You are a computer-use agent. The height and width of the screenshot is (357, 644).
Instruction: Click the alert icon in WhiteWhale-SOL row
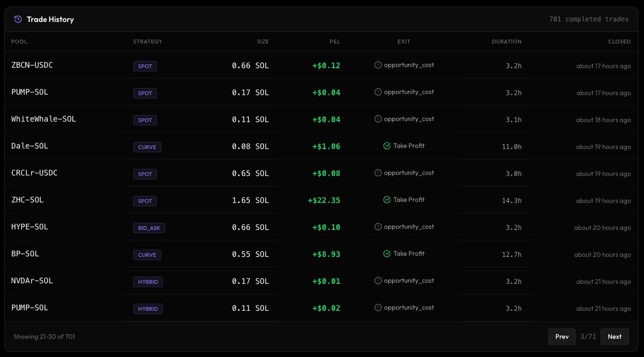pyautogui.click(x=378, y=119)
